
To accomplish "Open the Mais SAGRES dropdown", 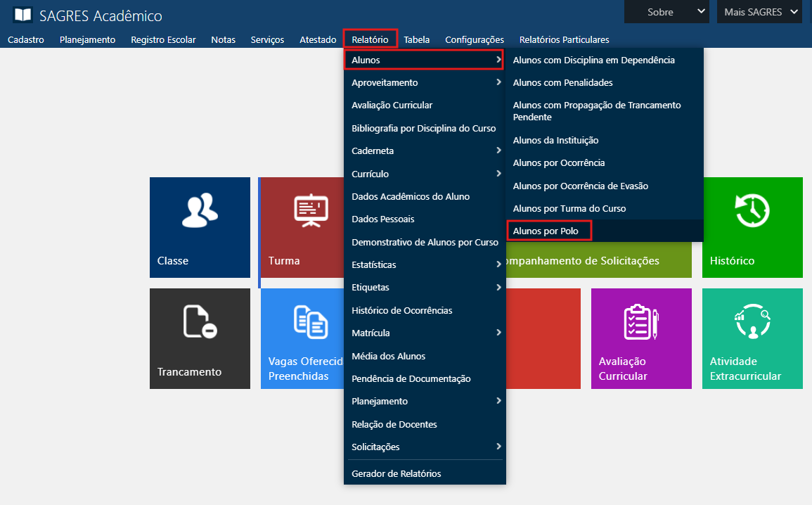I will click(759, 12).
